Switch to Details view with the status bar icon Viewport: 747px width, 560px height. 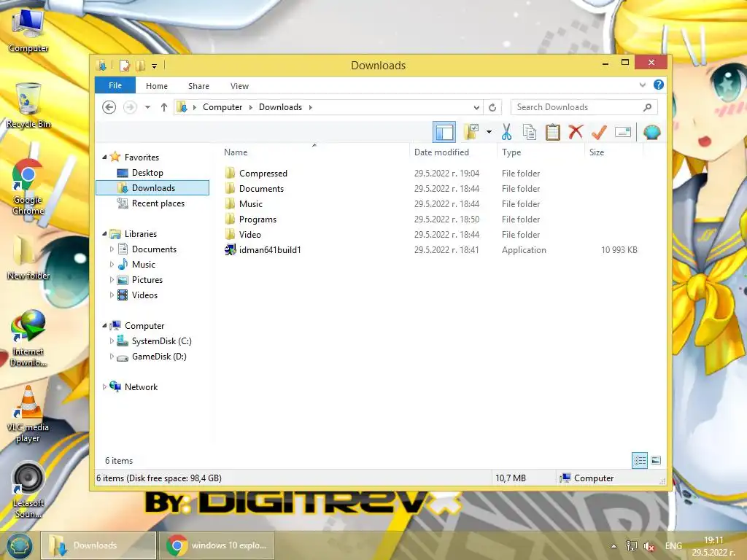point(640,460)
